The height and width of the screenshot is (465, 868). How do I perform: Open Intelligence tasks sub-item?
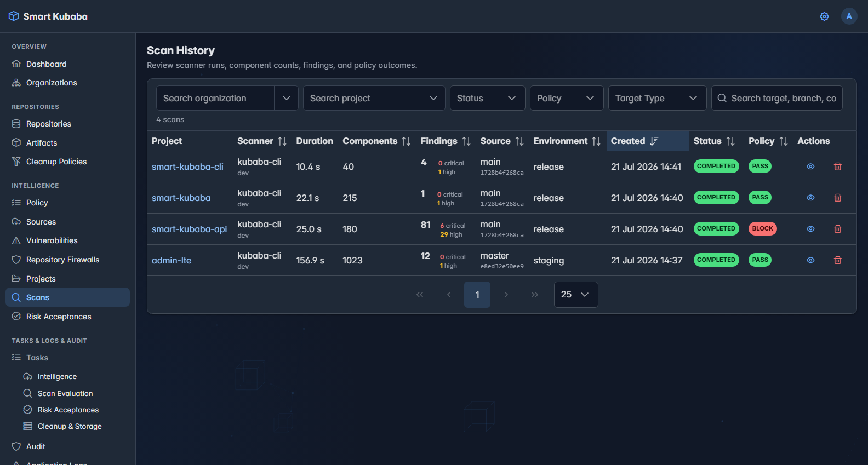click(x=73, y=376)
